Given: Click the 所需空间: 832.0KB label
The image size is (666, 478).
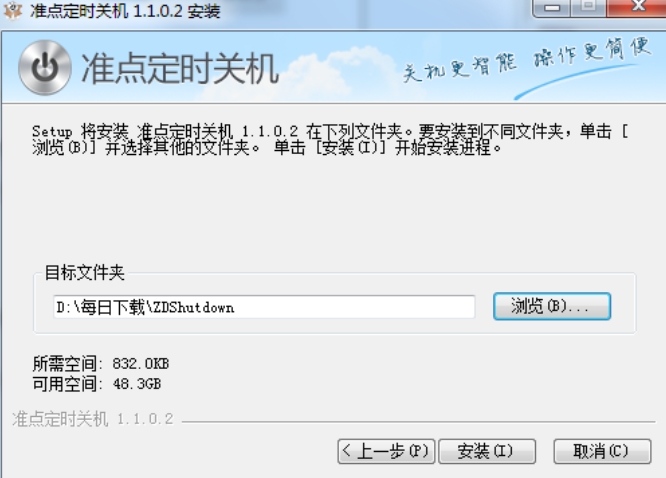Looking at the screenshot, I should [101, 364].
